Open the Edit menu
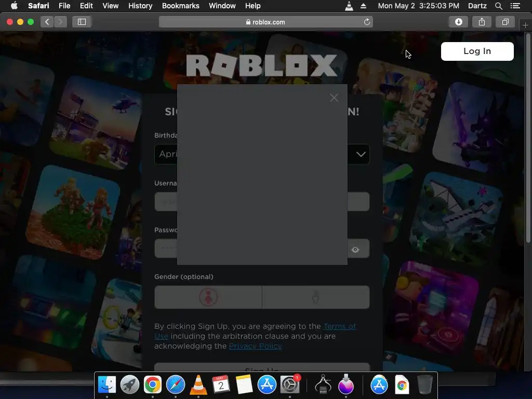 pyautogui.click(x=86, y=6)
